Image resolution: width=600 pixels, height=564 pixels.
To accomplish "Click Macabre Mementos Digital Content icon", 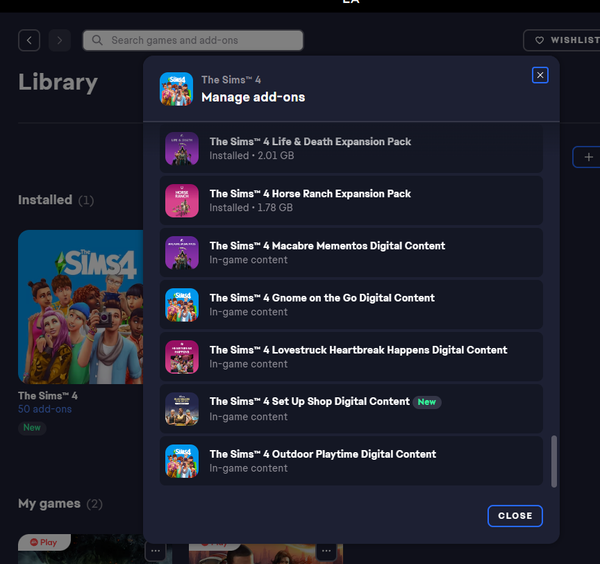I will (x=182, y=253).
